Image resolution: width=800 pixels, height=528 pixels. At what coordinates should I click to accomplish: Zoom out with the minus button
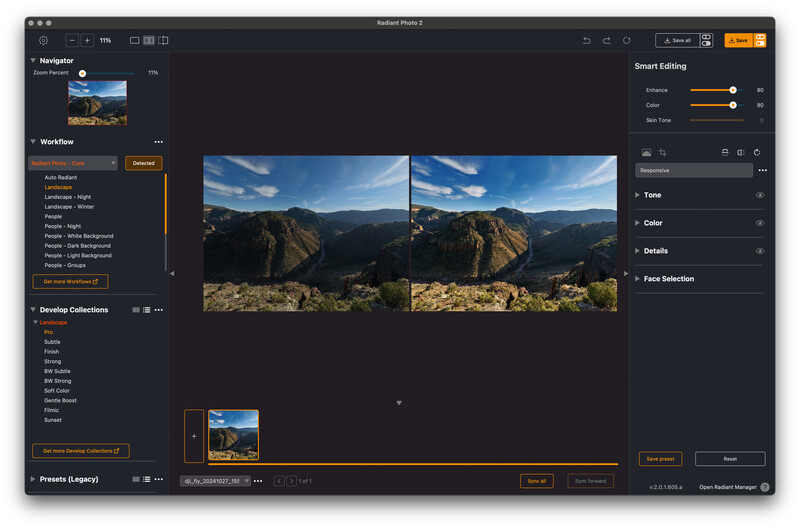click(72, 40)
